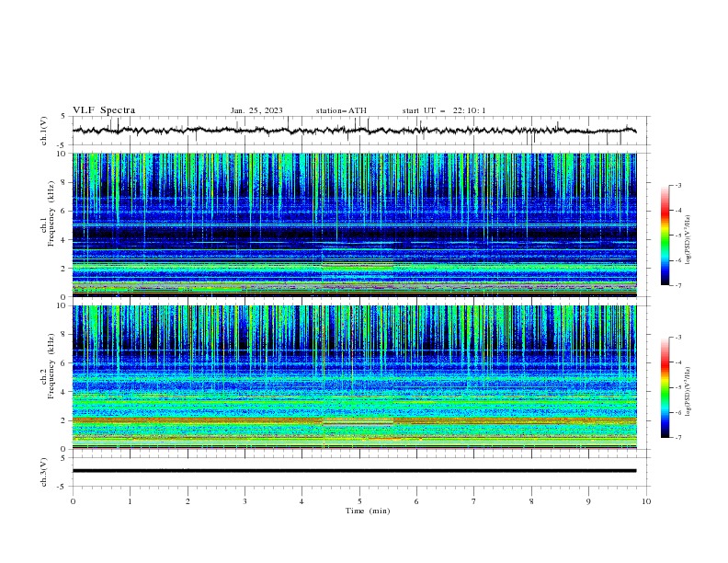The width and height of the screenshot is (728, 563).
Task: Click the flat ch.3 voltage trace
Action: (x=354, y=471)
